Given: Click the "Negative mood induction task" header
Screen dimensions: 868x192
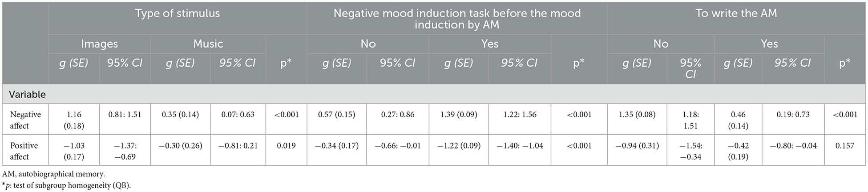Looking at the screenshot, I should click(457, 19).
